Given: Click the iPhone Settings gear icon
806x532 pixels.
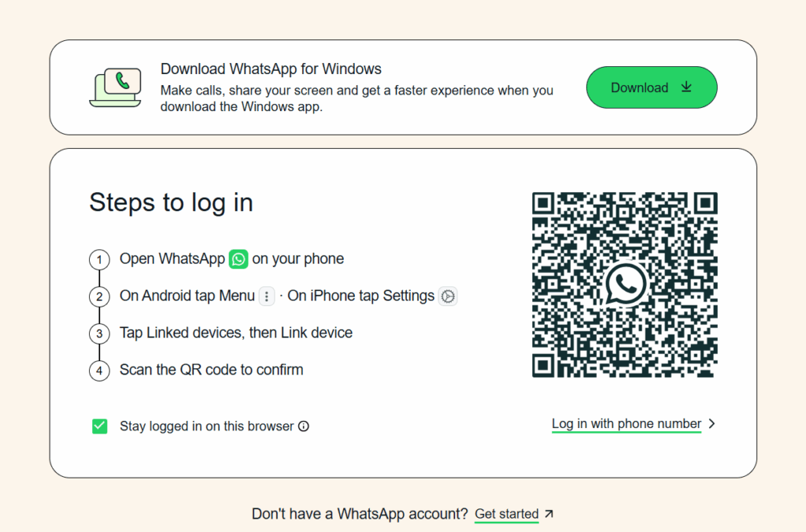Looking at the screenshot, I should pyautogui.click(x=448, y=296).
